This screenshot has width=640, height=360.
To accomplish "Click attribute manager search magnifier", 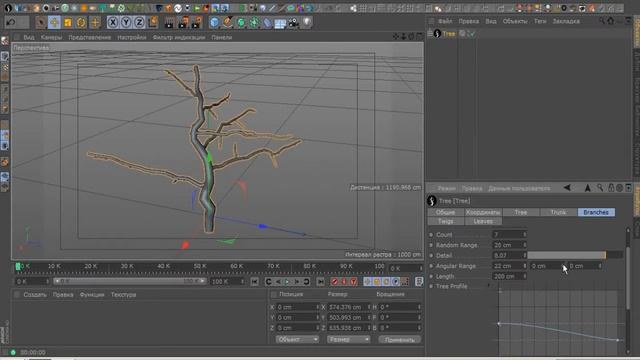I will pyautogui.click(x=600, y=188).
